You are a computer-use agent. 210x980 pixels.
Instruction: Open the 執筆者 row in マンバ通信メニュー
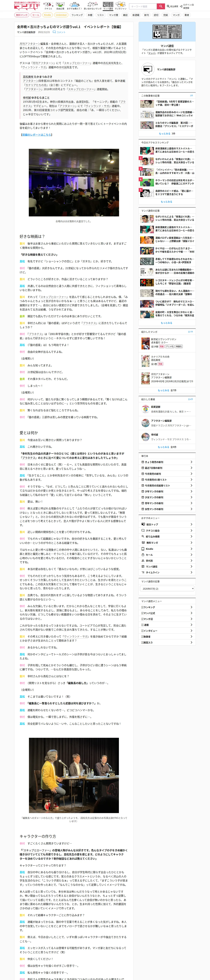[167, 637]
